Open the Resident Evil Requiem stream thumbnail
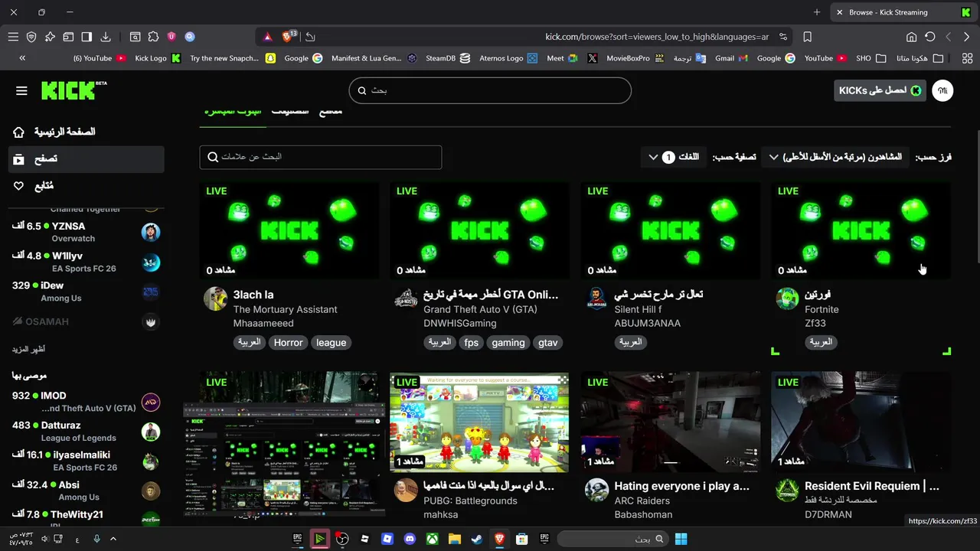 click(x=861, y=422)
